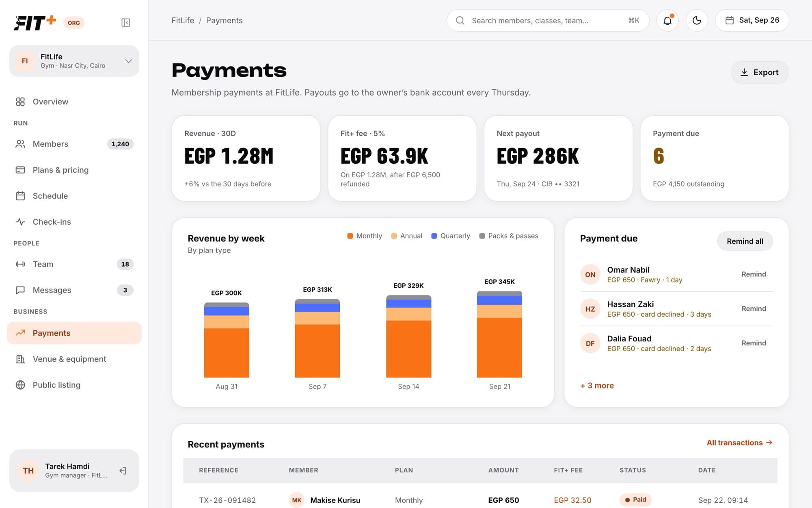Open the notifications bell
Image resolution: width=812 pixels, height=508 pixels.
click(x=667, y=20)
